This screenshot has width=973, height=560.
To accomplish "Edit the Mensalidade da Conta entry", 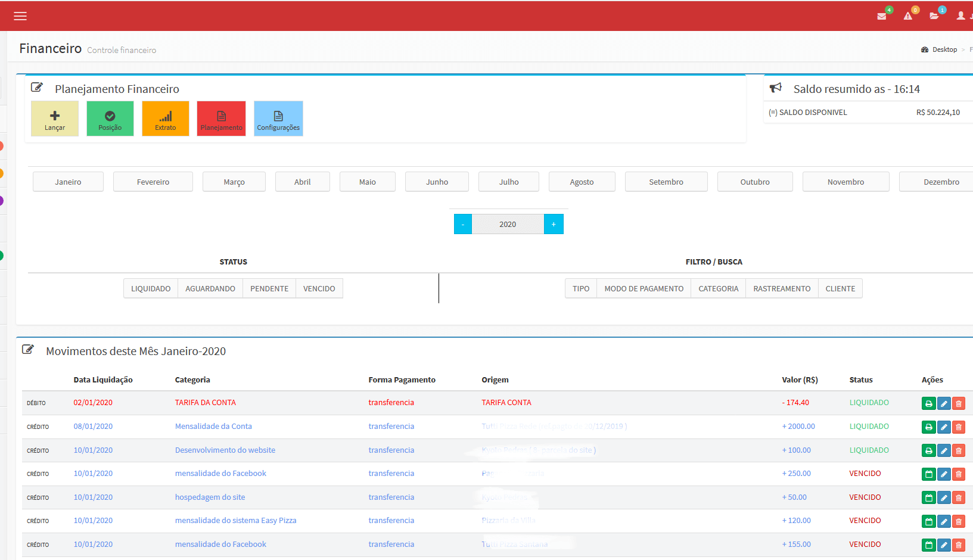I will point(944,427).
